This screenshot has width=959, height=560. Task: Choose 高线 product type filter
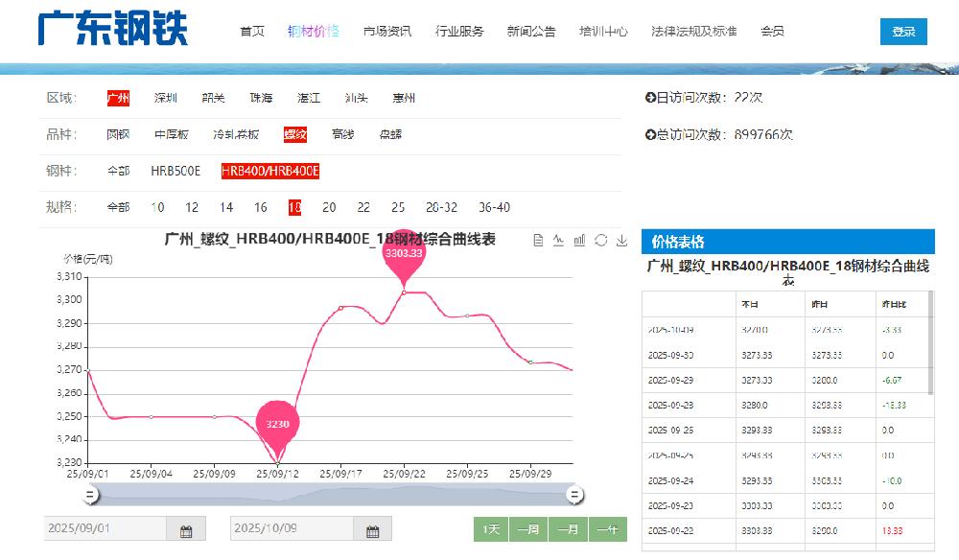[x=342, y=134]
